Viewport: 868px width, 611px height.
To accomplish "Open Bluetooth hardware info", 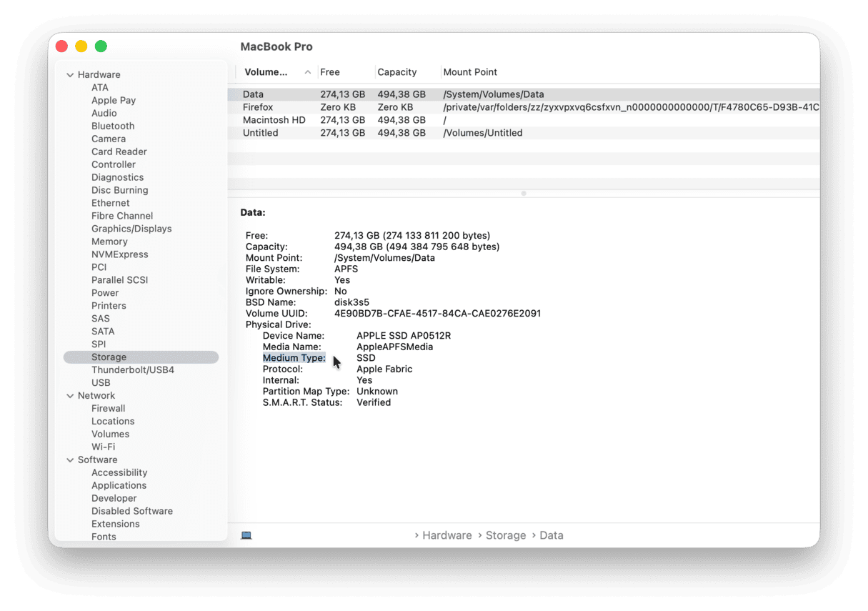I will 113,126.
